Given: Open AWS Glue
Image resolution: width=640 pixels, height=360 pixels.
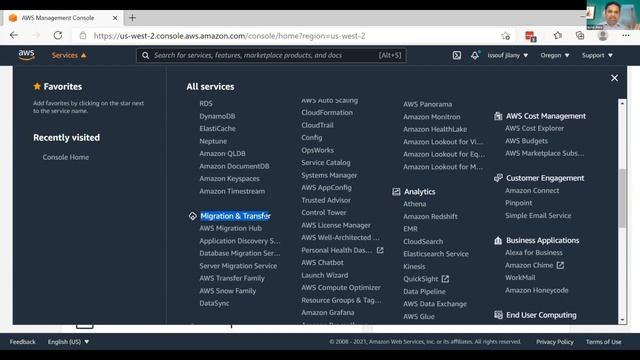Looking at the screenshot, I should pyautogui.click(x=419, y=316).
